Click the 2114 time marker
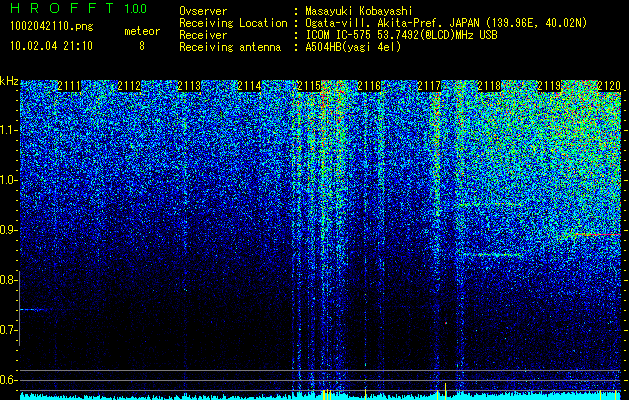629x400 pixels. pos(249,86)
